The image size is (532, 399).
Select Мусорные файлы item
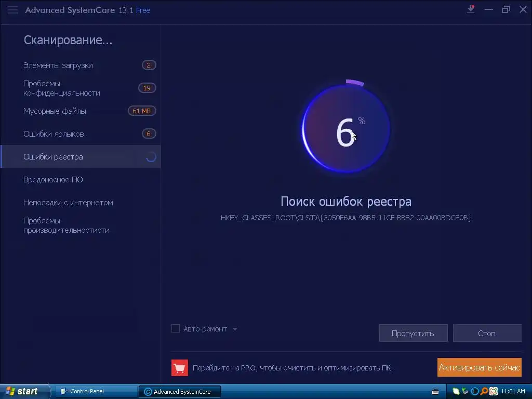coord(81,111)
